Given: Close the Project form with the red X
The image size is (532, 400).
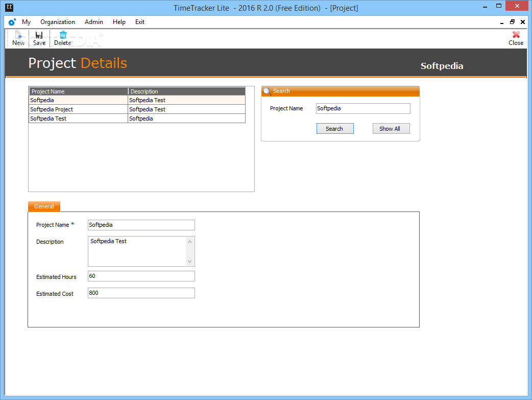Looking at the screenshot, I should (516, 38).
